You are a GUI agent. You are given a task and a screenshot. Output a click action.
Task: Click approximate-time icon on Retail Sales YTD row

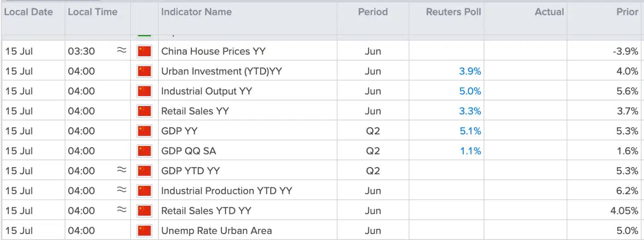[122, 210]
